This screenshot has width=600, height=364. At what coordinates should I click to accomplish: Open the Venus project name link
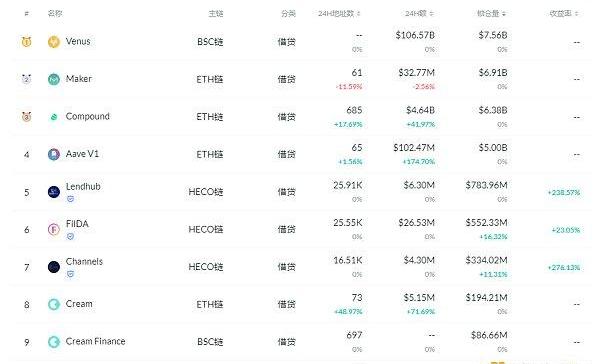coord(78,41)
